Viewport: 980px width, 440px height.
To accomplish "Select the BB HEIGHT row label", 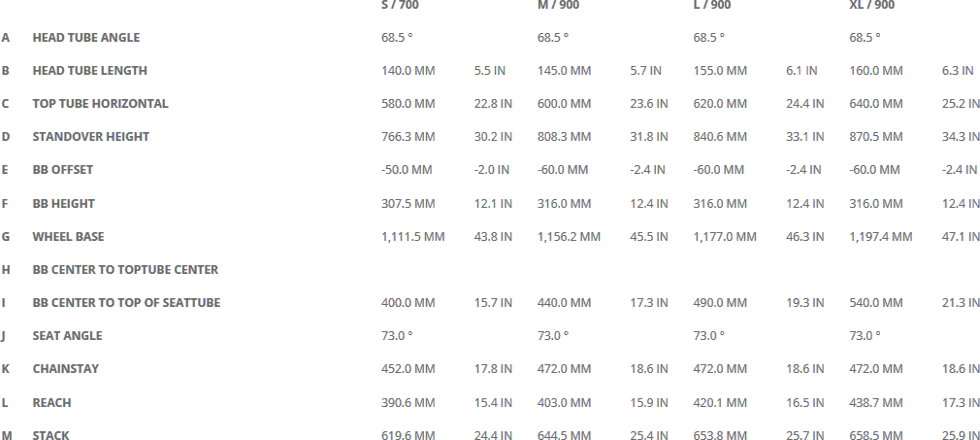I will [63, 204].
